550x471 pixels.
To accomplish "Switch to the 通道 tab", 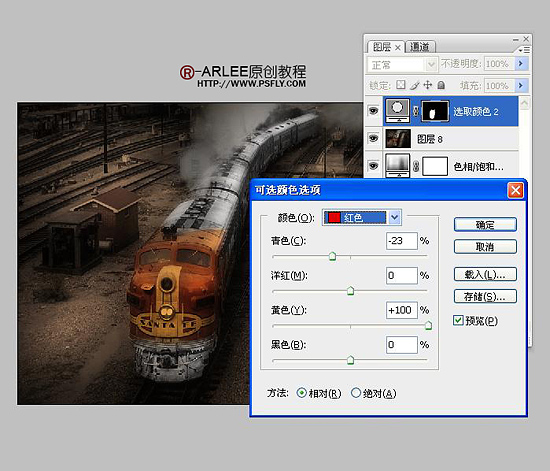I will (x=420, y=47).
